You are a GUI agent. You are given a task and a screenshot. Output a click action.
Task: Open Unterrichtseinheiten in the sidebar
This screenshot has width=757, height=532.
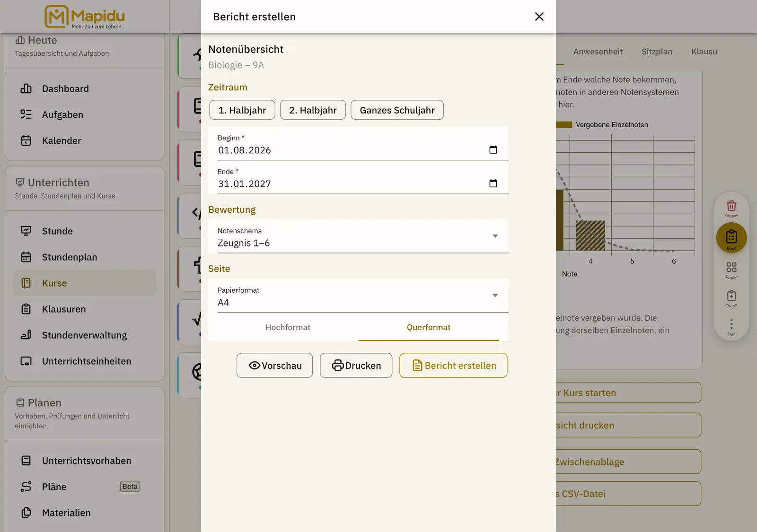click(x=85, y=361)
